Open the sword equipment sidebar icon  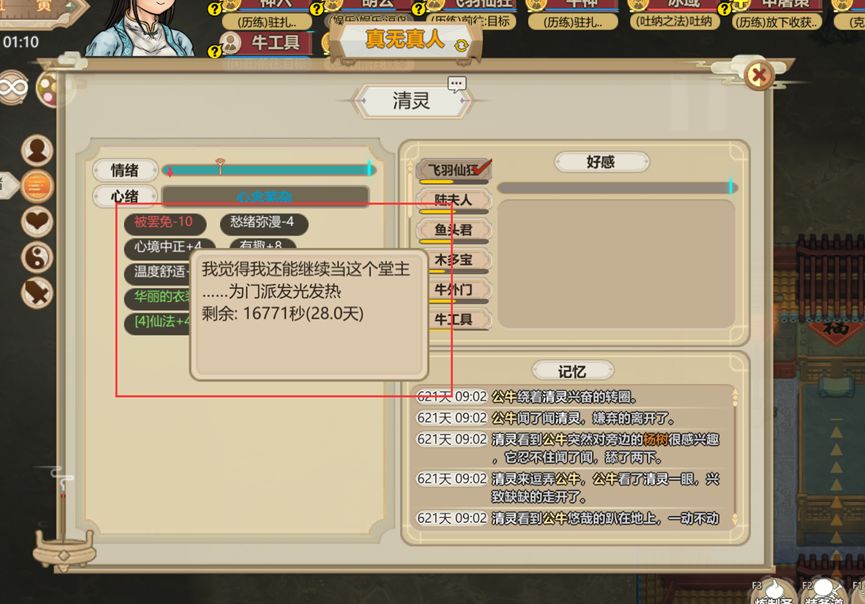(x=37, y=292)
